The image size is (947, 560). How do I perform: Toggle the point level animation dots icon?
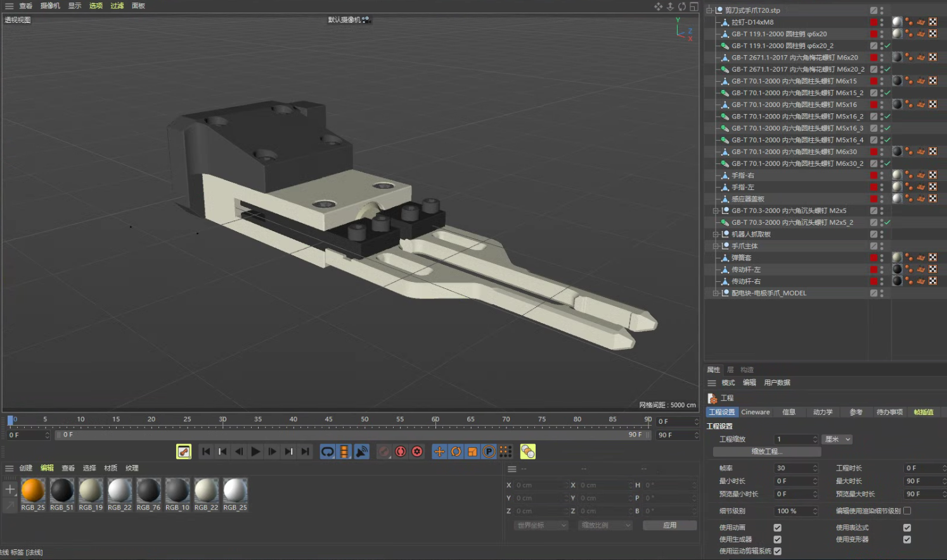505,452
